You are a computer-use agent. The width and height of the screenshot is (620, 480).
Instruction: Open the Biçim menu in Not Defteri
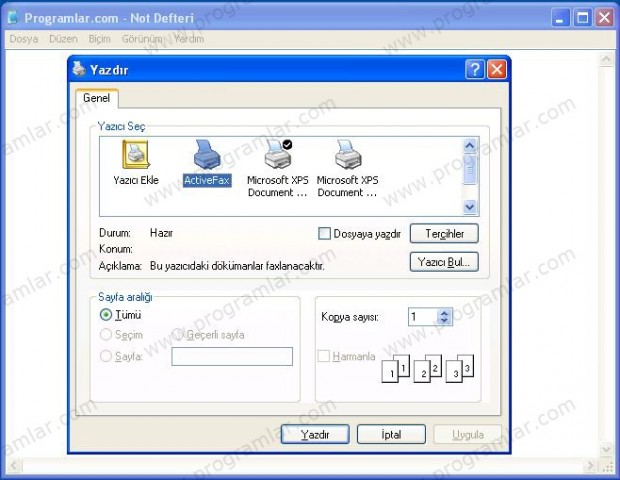point(100,39)
